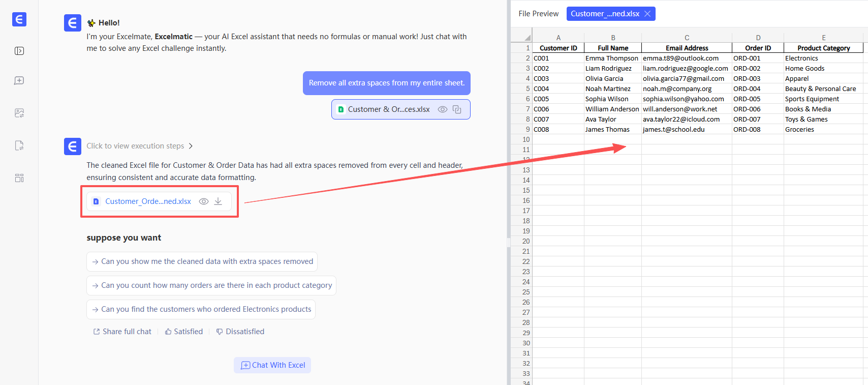
Task: Start a new chat from sidebar
Action: point(19,81)
